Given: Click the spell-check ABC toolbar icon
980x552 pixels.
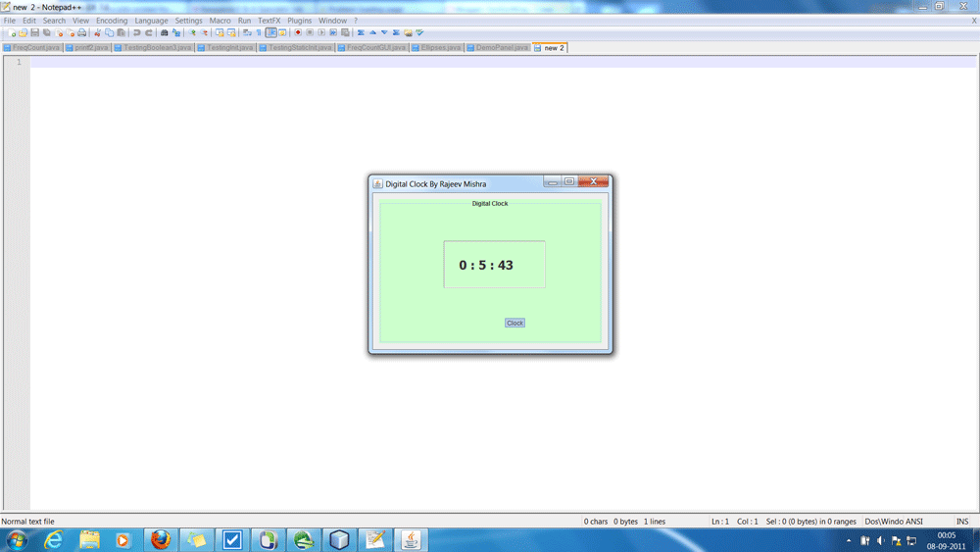Looking at the screenshot, I should 419,32.
